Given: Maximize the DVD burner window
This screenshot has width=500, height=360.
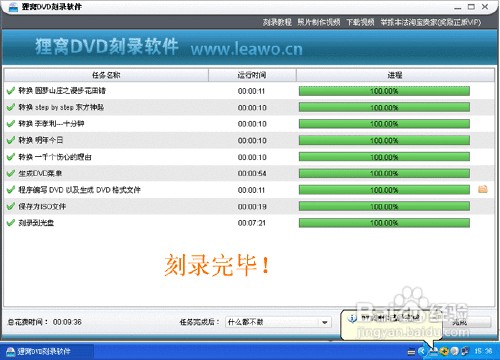Looking at the screenshot, I should (471, 7).
